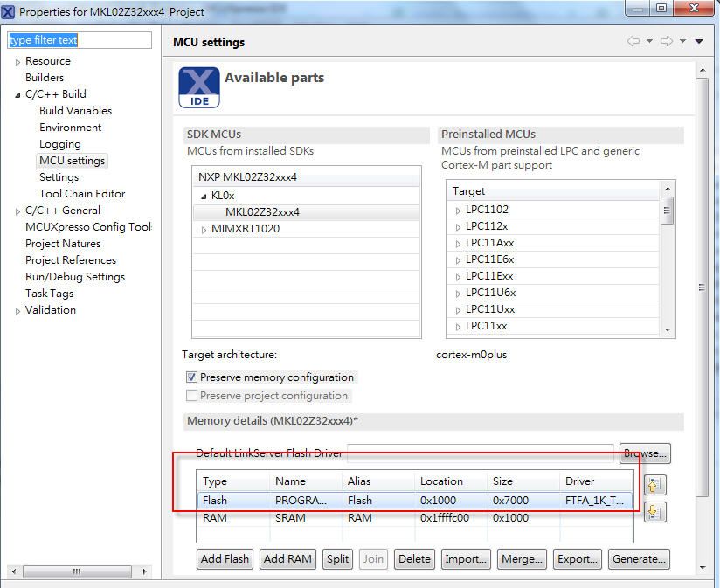
Task: Expand the LPC11Axx target entry
Action: tap(458, 244)
